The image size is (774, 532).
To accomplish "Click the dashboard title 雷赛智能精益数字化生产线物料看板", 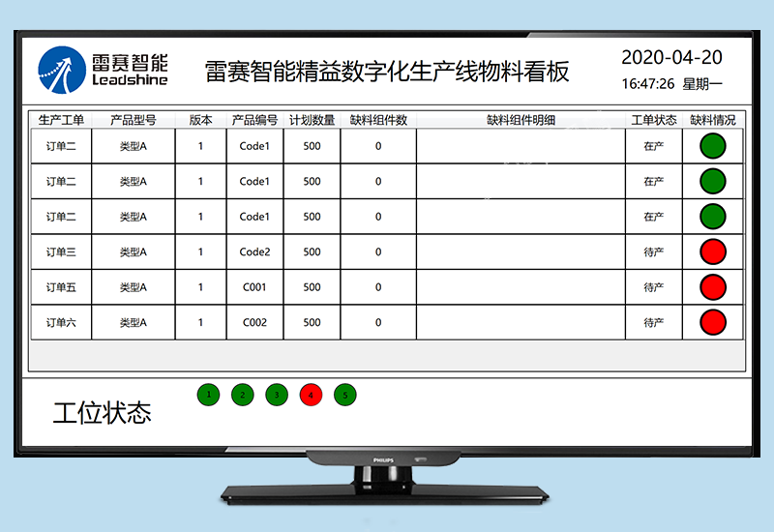I will [387, 72].
